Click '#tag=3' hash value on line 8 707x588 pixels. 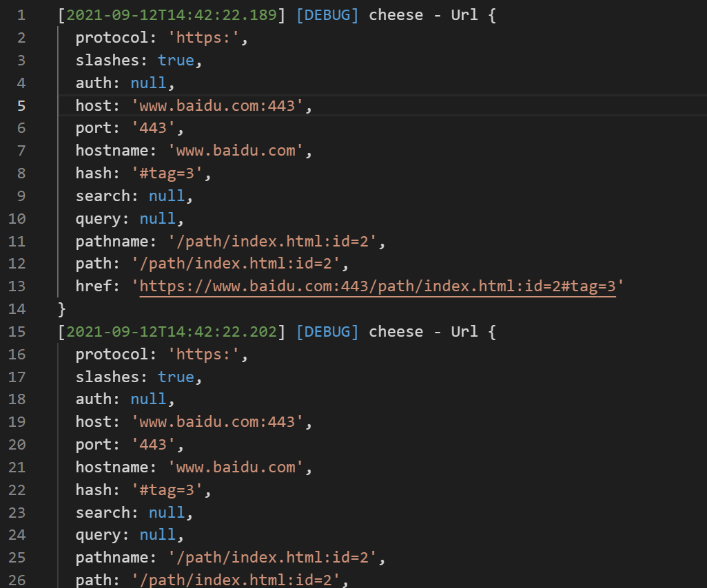(x=167, y=174)
